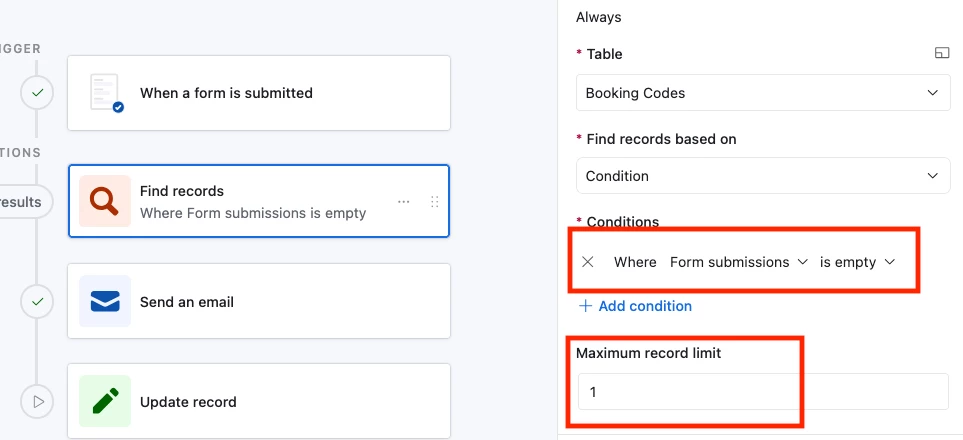This screenshot has height=440, width=963.
Task: Click the Find records magnifier icon
Action: point(105,201)
